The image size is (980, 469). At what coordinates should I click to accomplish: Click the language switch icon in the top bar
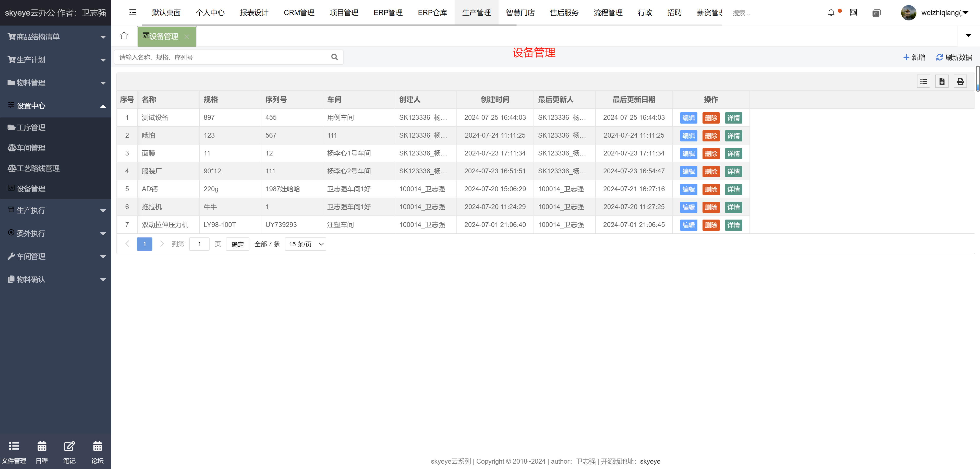pos(876,13)
